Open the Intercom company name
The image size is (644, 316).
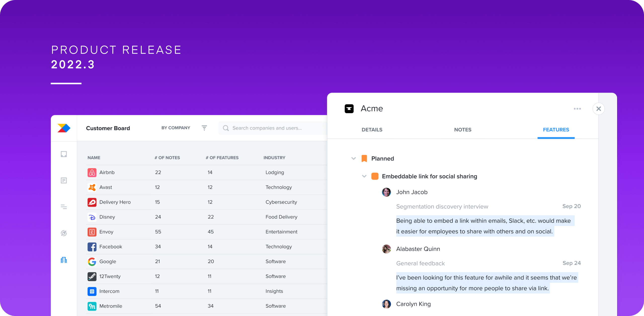(x=109, y=291)
